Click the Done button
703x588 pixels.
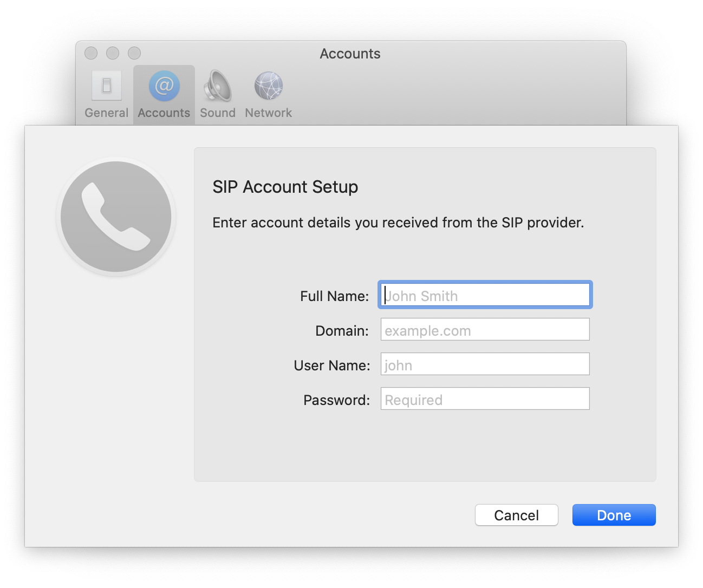coord(614,515)
